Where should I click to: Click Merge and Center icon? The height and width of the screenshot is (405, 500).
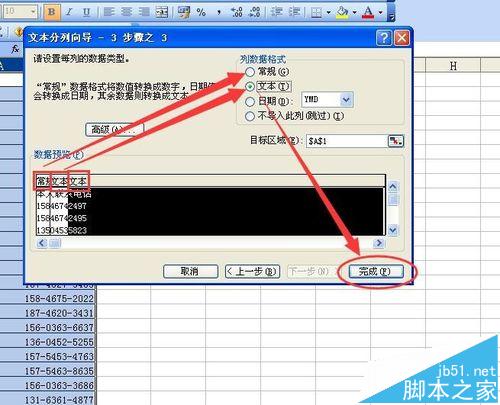click(162, 12)
